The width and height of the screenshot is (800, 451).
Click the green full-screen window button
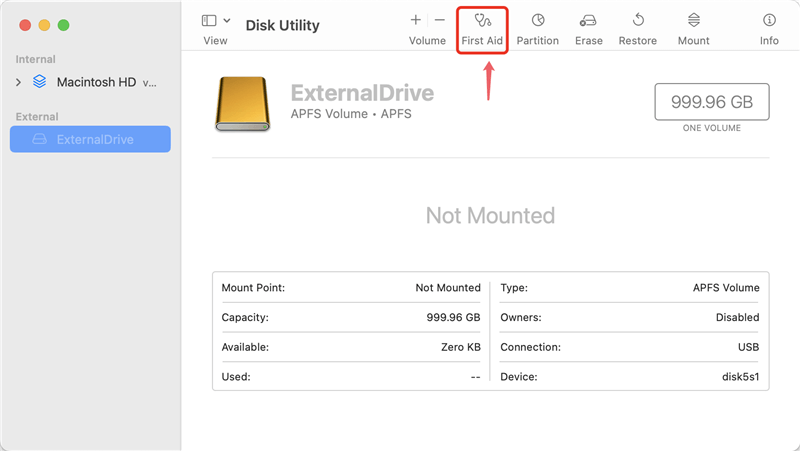64,24
